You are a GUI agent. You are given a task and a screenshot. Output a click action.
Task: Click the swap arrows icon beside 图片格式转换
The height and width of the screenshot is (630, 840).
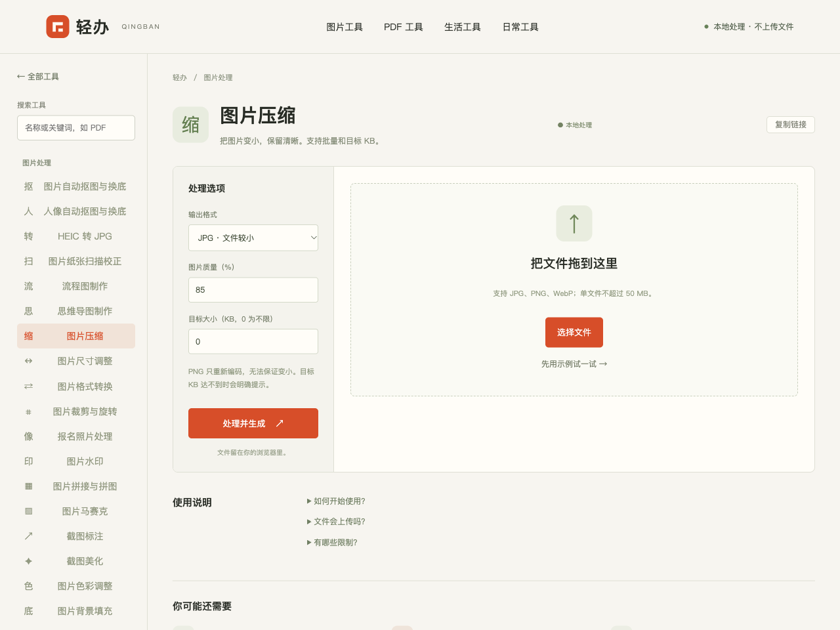tap(28, 387)
